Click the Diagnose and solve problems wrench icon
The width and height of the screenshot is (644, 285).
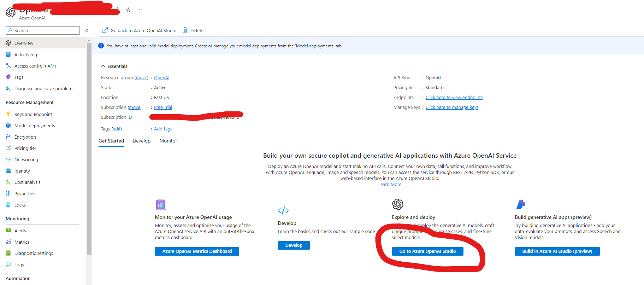tap(8, 88)
